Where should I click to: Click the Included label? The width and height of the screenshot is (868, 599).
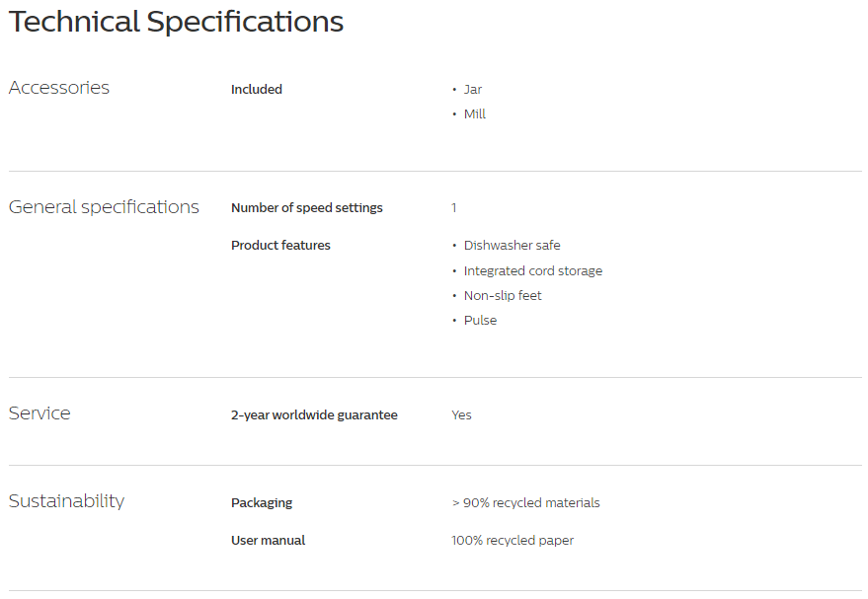[257, 89]
